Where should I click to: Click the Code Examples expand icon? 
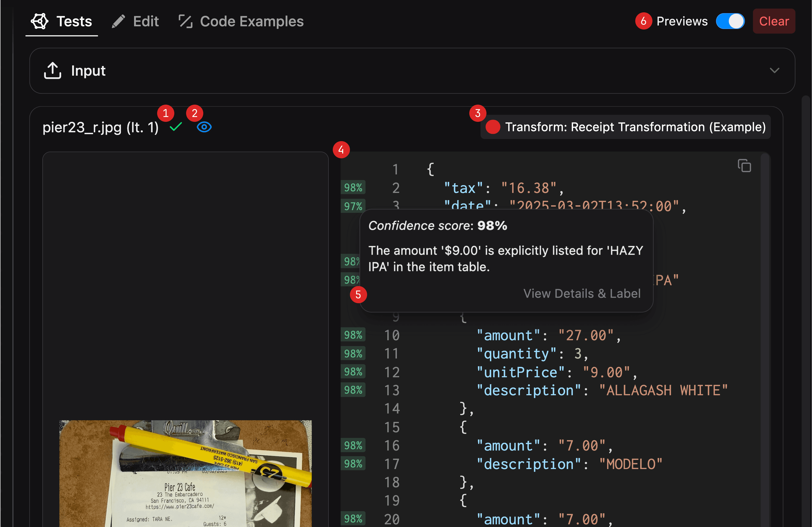[x=186, y=21]
